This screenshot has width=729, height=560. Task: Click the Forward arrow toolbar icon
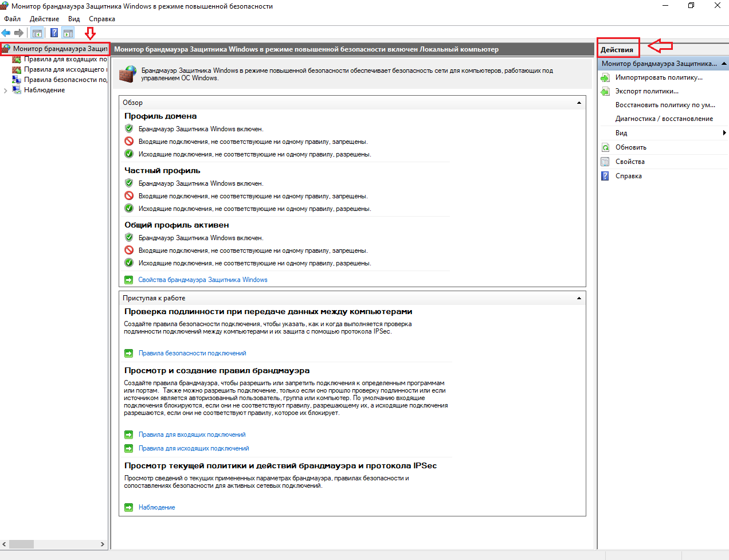click(19, 33)
